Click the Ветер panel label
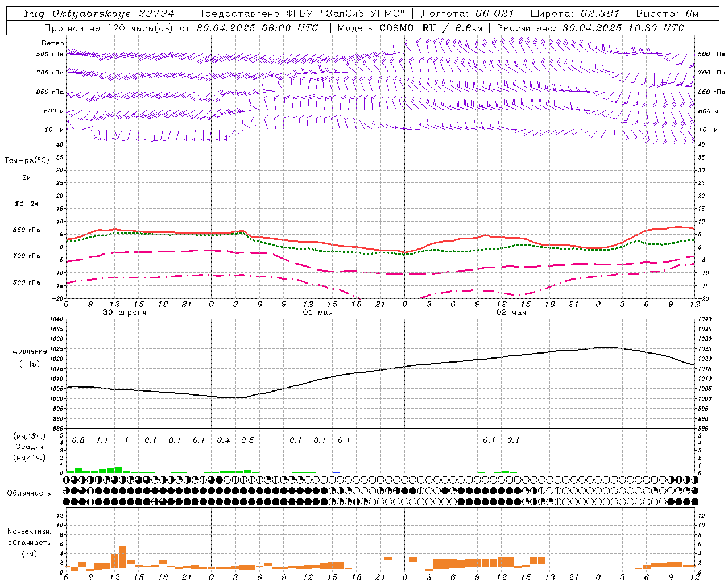Viewport: 728px width, 582px height. point(52,43)
